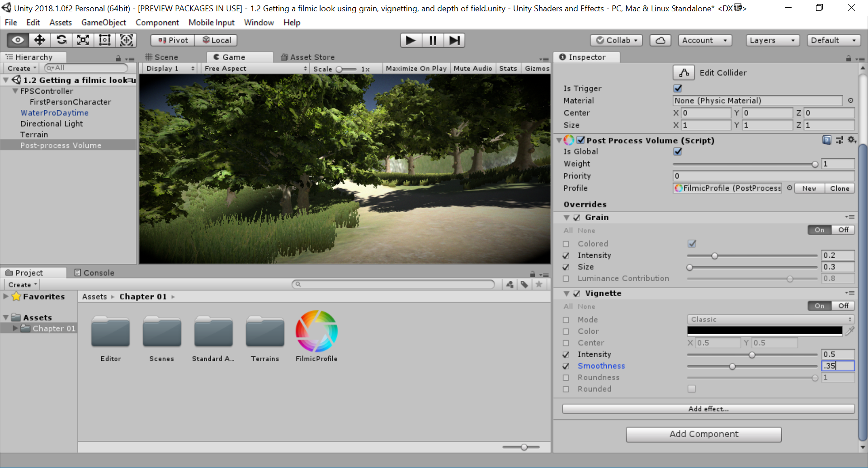Select the Rect Transform tool
Viewport: 868px width, 468px height.
[105, 40]
